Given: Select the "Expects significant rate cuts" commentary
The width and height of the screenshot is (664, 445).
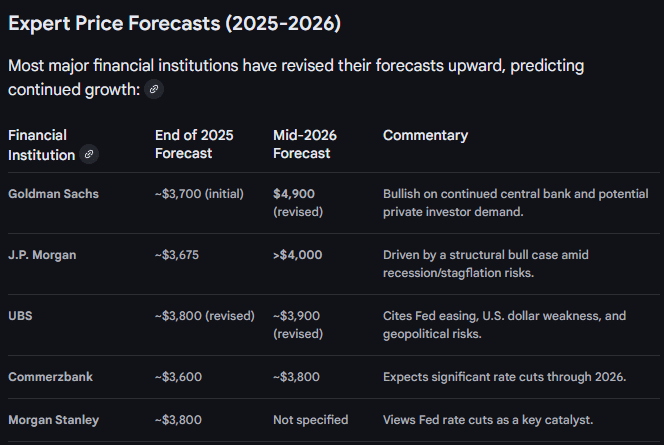Looking at the screenshot, I should click(504, 377).
